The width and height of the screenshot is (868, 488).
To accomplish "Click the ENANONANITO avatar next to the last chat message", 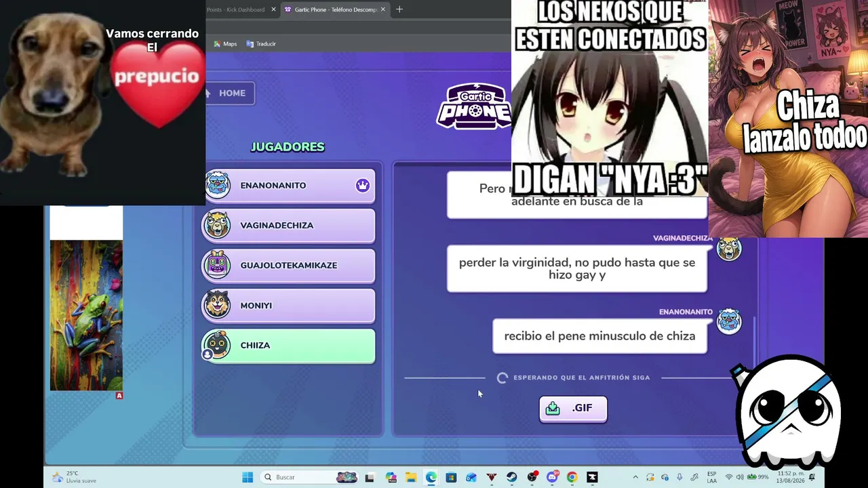I will [x=729, y=321].
